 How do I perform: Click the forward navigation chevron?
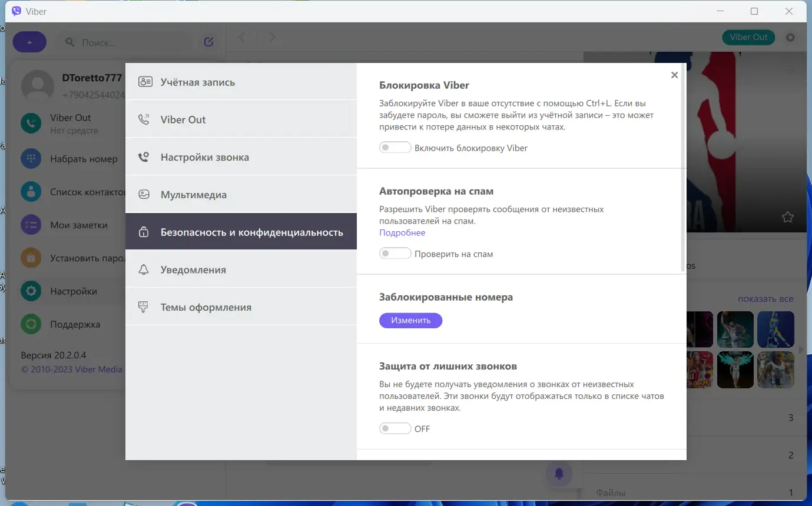click(272, 36)
